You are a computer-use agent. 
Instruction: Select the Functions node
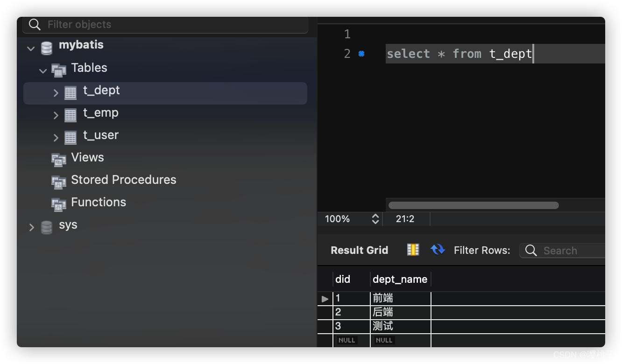pos(99,203)
